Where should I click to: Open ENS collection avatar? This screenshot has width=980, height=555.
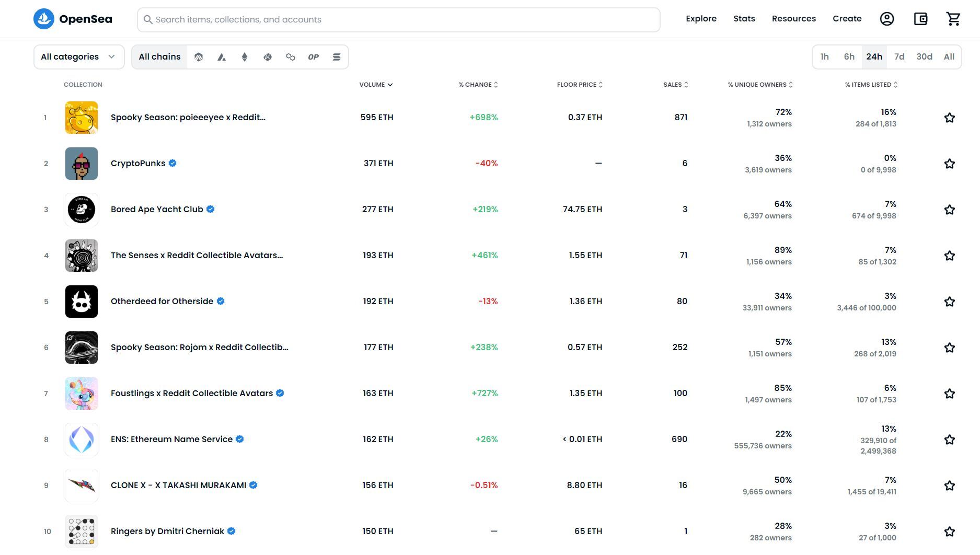click(82, 440)
